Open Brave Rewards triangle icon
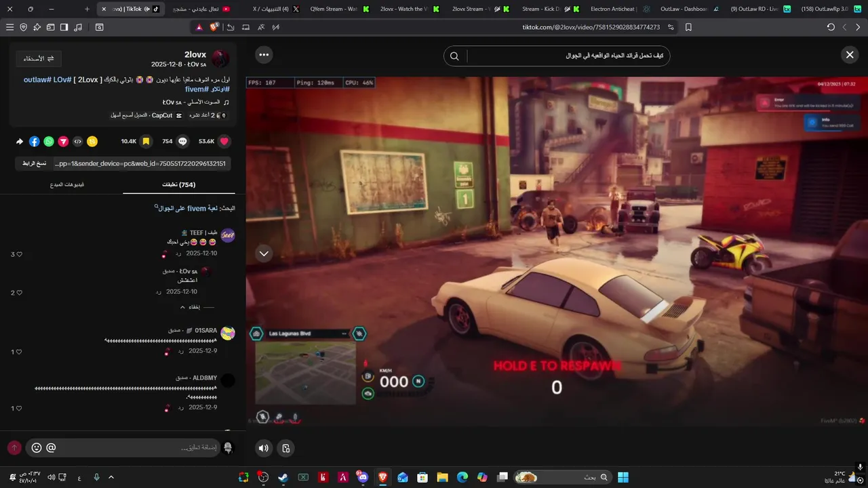868x488 pixels. [x=199, y=27]
